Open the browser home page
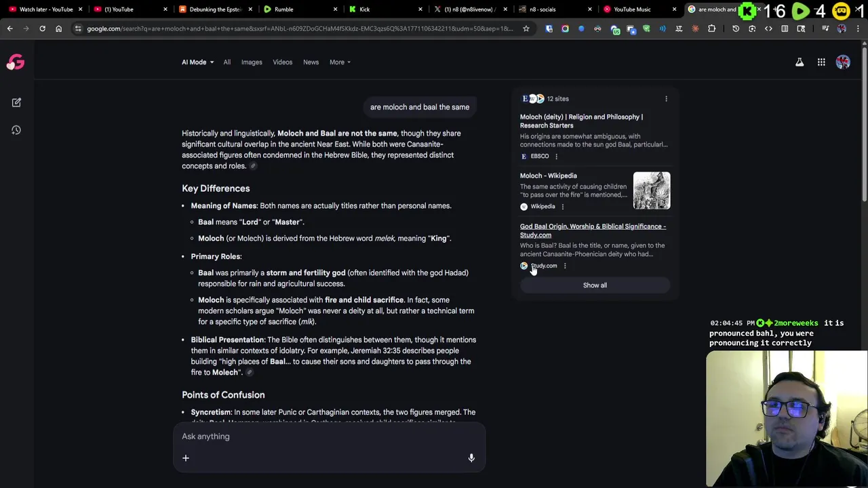868x488 pixels. pyautogui.click(x=58, y=28)
